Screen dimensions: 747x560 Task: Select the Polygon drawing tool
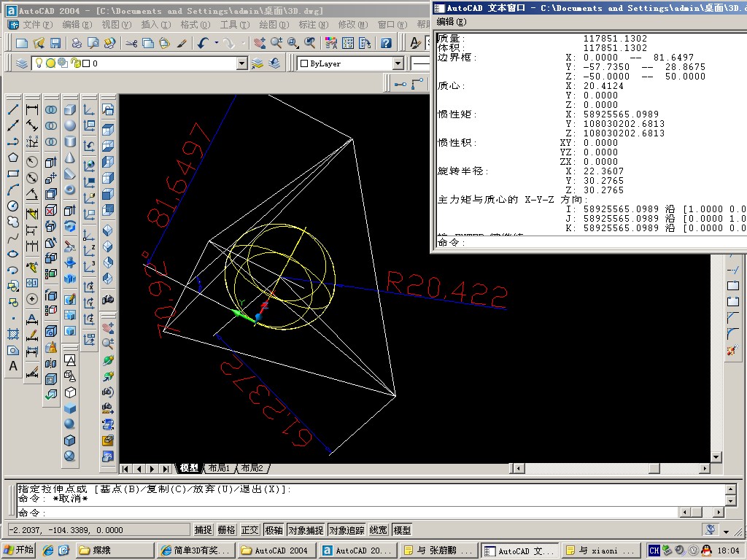13,157
